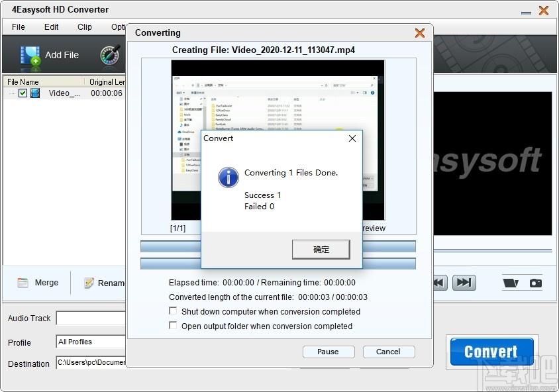Click the blue info icon in the Convert dialog
Viewport: 559px width, 392px height.
228,177
